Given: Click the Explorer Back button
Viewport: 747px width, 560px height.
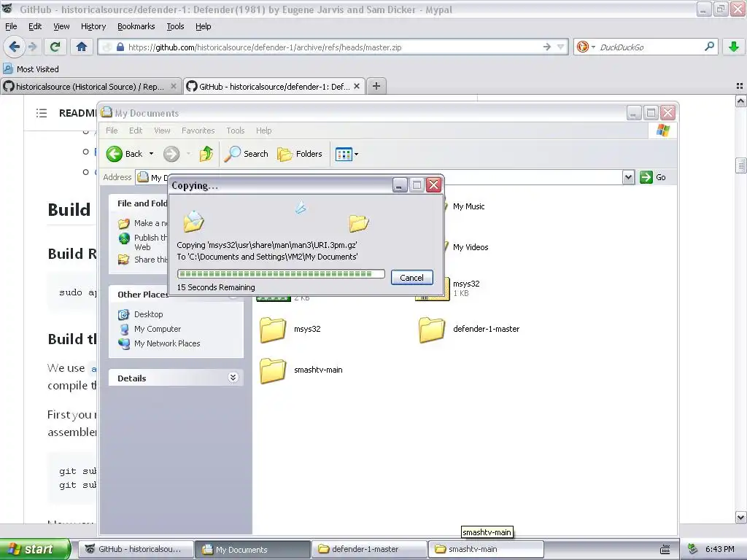Looking at the screenshot, I should (124, 154).
